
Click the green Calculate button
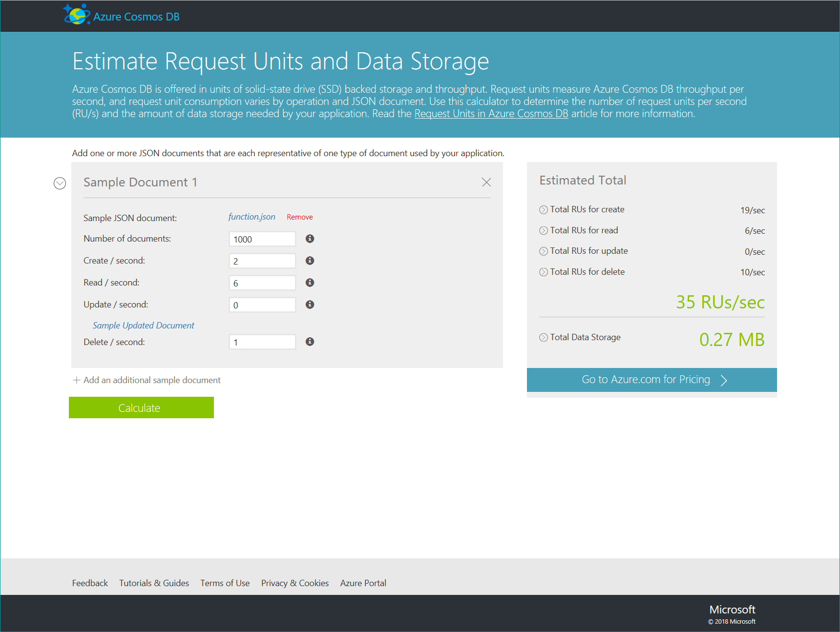coord(141,408)
